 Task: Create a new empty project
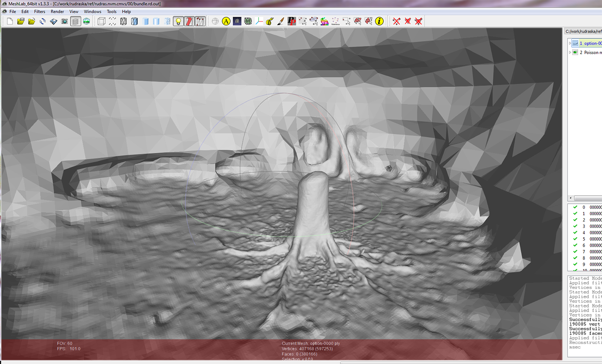click(x=10, y=21)
